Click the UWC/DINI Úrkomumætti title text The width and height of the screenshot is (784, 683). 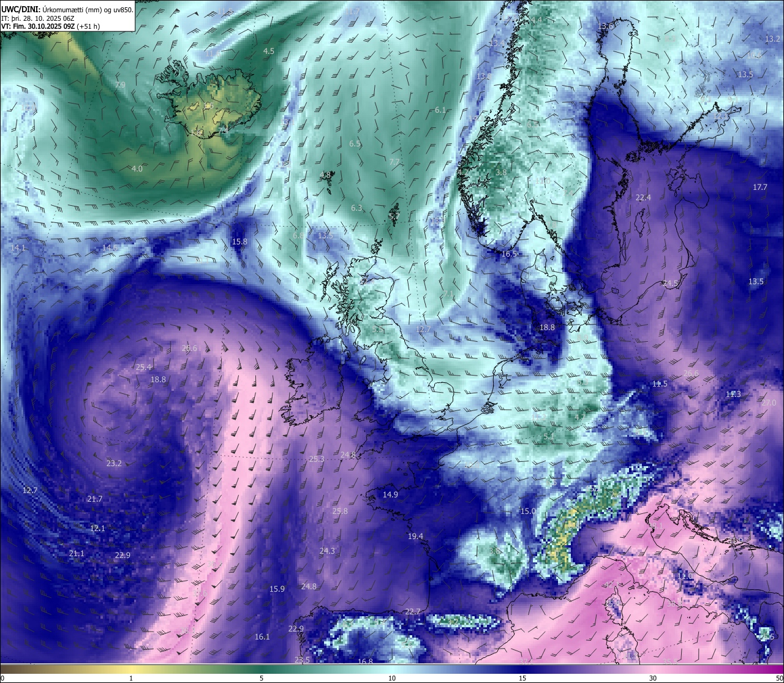pyautogui.click(x=67, y=9)
